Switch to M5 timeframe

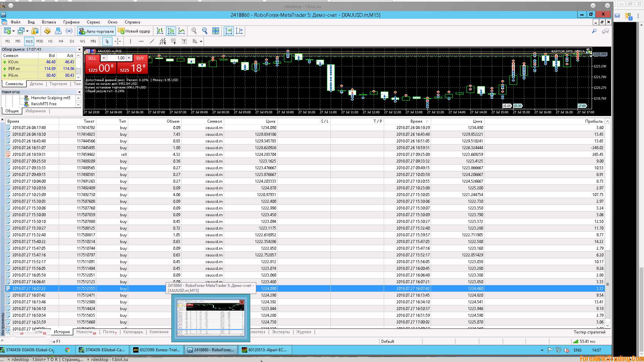click(x=18, y=41)
